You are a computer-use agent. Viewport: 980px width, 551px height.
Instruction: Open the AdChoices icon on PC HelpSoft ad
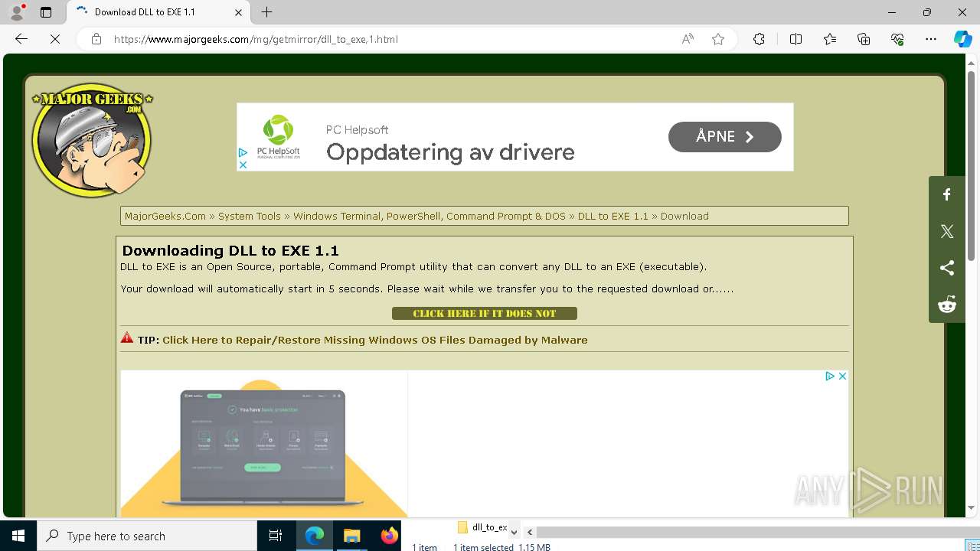click(x=243, y=153)
